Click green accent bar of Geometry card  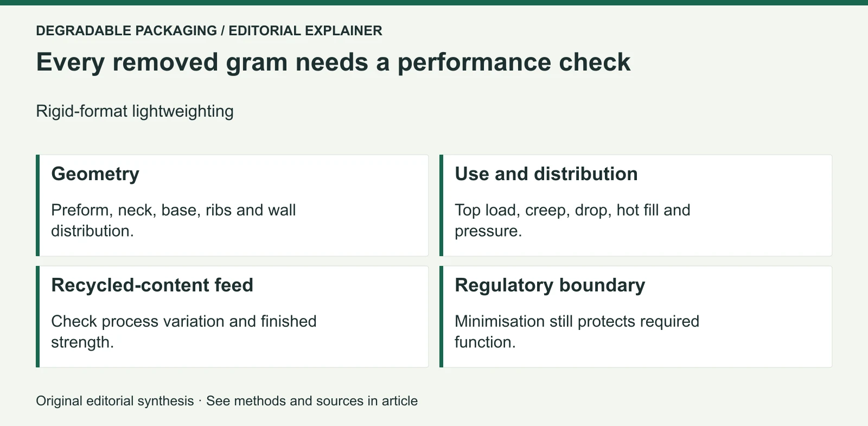[x=38, y=206]
